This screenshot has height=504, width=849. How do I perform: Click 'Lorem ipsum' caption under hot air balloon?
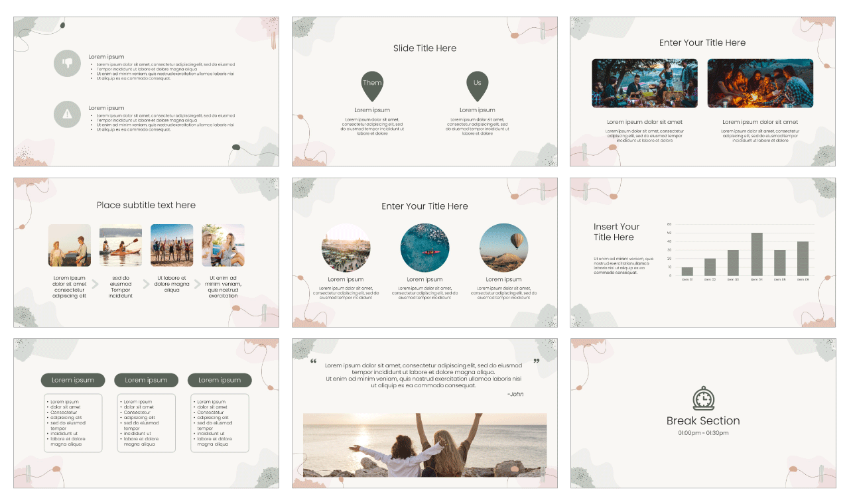(503, 280)
